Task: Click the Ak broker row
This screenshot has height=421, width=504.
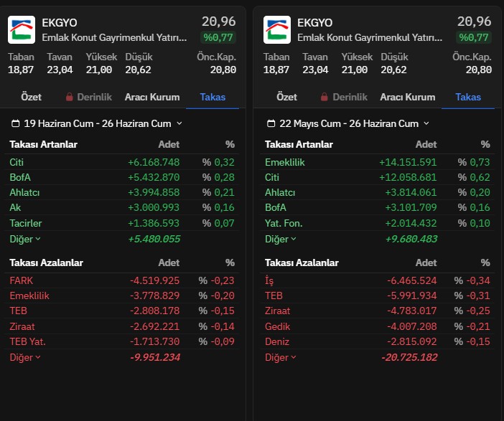Action: tap(122, 207)
